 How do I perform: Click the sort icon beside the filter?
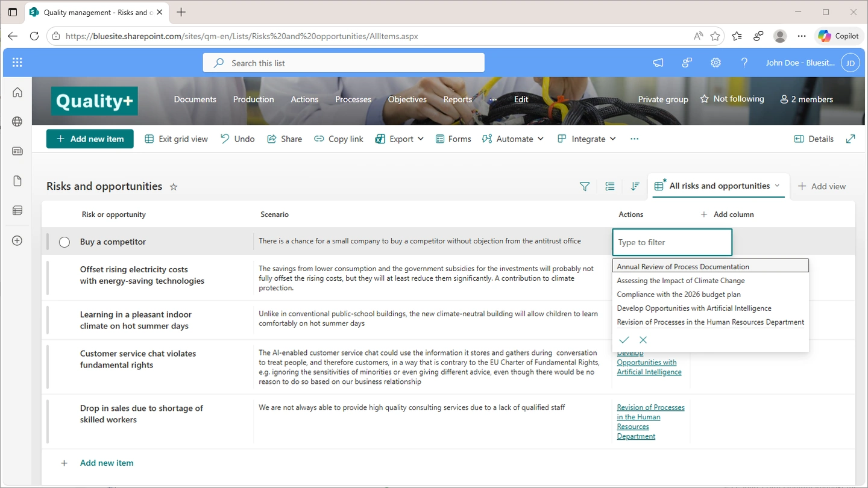(635, 187)
